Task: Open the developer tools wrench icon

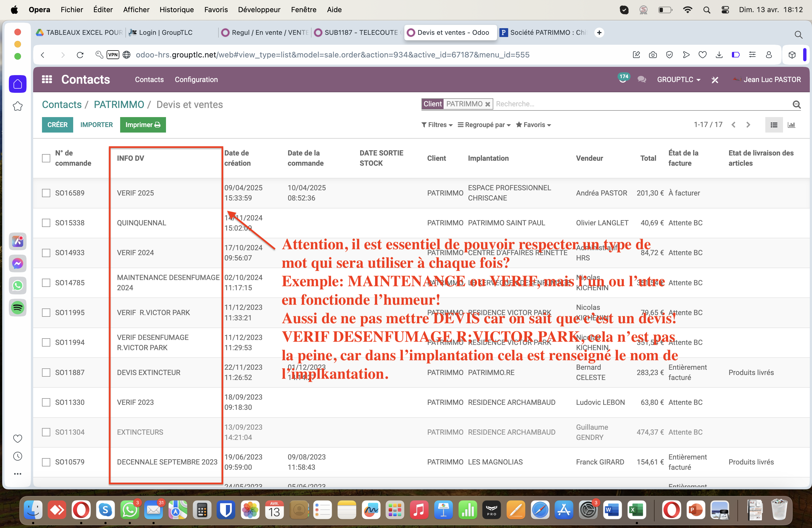Action: click(715, 80)
